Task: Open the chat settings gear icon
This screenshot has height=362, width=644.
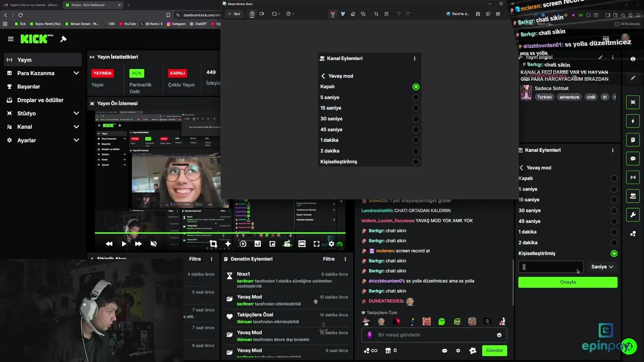Action: click(x=458, y=350)
